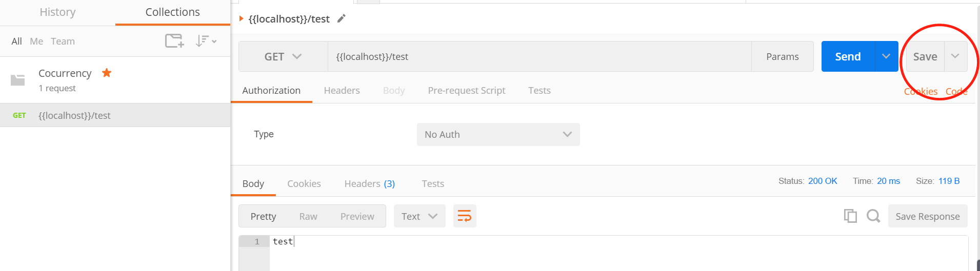Show the response Tests tab

coord(433,184)
